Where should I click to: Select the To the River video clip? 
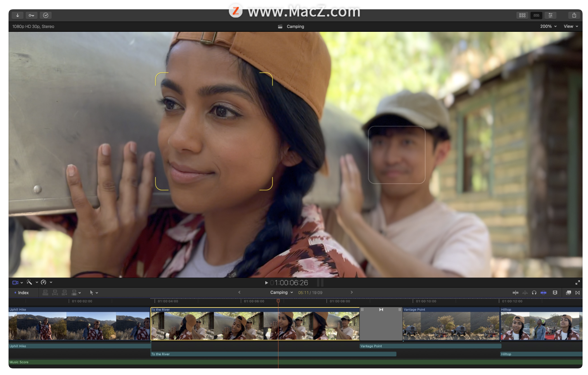(x=255, y=324)
